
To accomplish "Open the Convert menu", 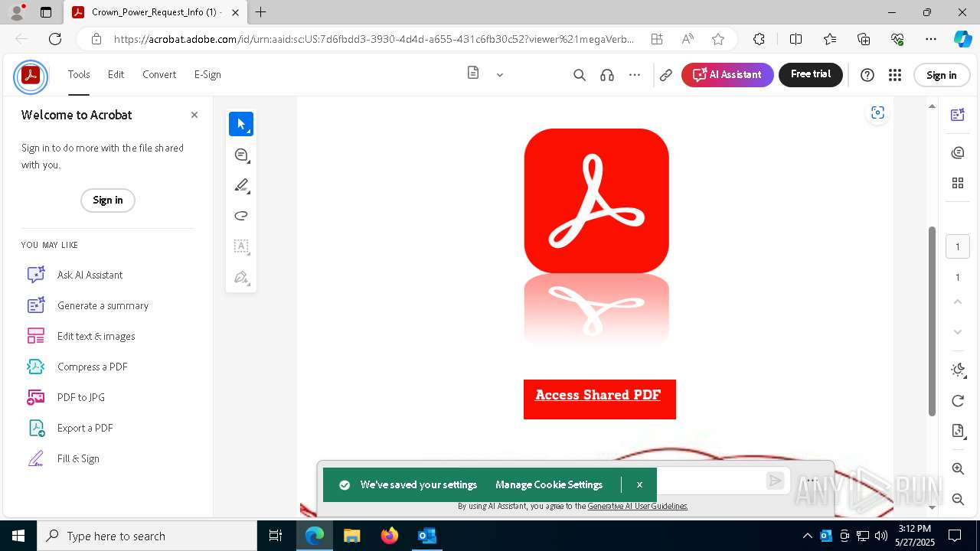I will 159,74.
